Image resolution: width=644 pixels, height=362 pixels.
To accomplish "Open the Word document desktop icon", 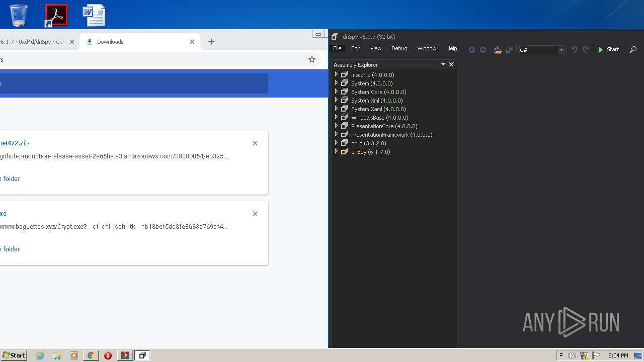I will pos(94,15).
